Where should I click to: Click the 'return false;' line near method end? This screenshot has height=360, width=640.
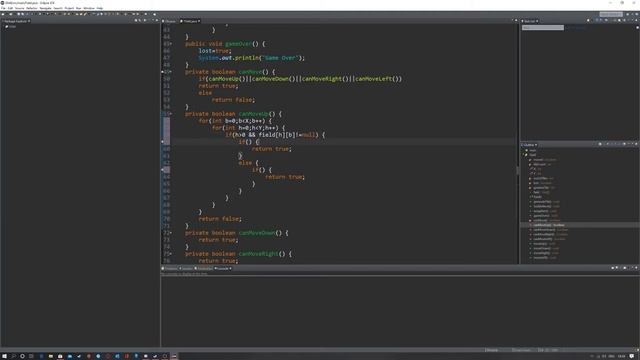tap(220, 219)
